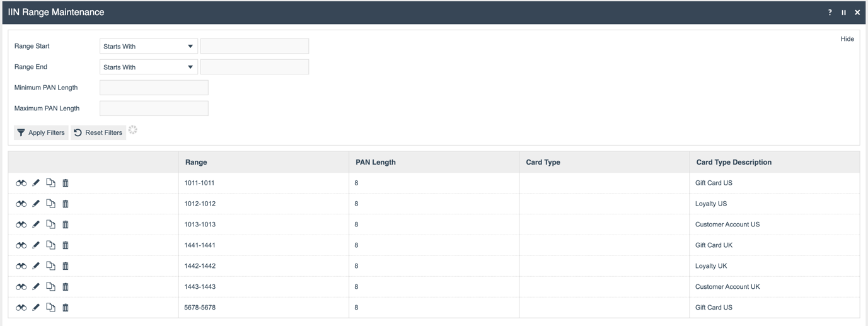
Task: Edit the 1442-1442 Loyalty UK row
Action: tap(36, 266)
